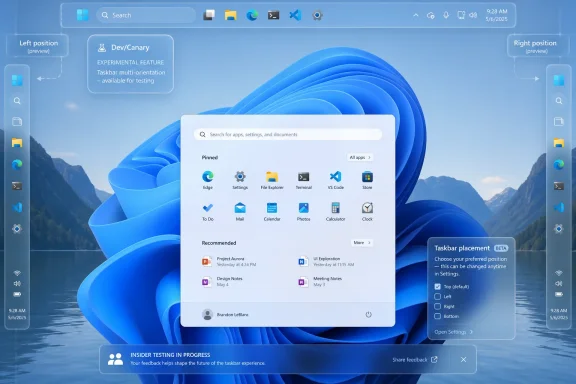This screenshot has height=384, width=576.
Task: Open Task View on the top taskbar
Action: [209, 15]
